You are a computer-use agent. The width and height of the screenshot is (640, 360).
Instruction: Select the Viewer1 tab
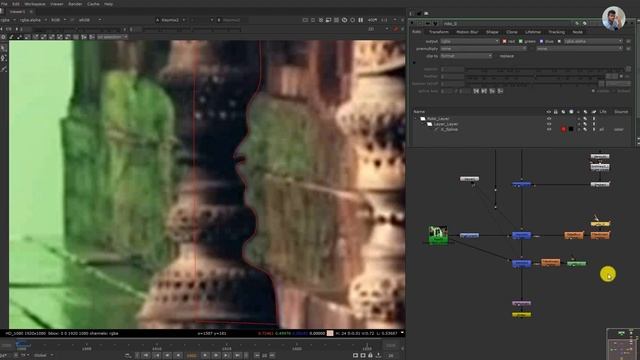click(17, 11)
